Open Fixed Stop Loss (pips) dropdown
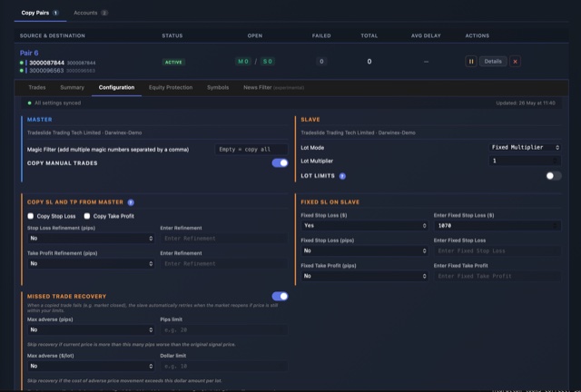Viewport: 581px width, 392px height. (x=365, y=250)
